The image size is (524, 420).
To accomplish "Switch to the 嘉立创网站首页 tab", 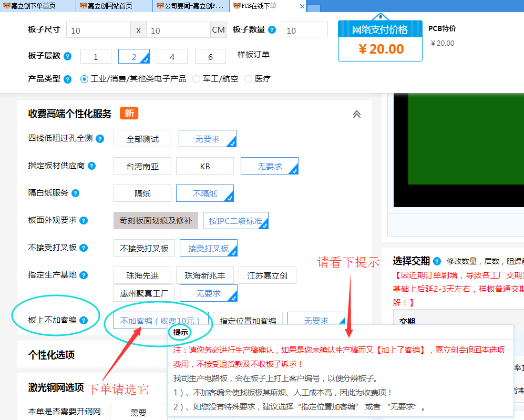I will point(109,6).
